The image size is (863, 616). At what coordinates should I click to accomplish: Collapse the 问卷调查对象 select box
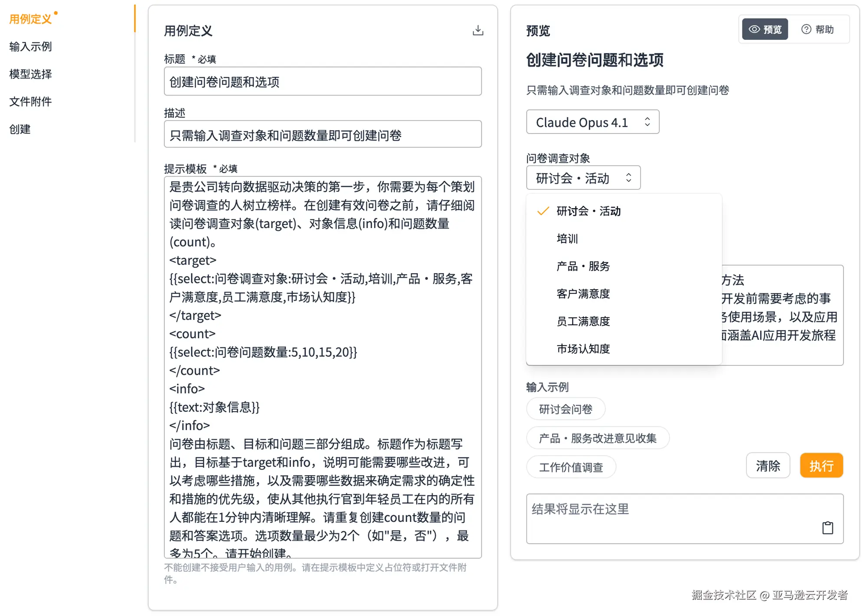click(583, 178)
